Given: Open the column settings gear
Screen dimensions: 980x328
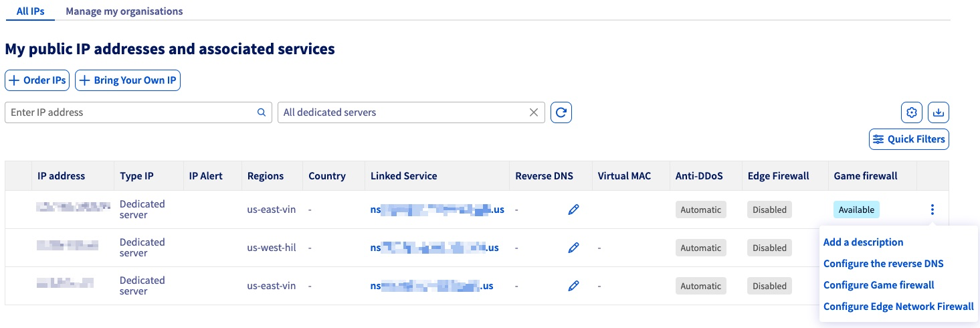Looking at the screenshot, I should [911, 112].
